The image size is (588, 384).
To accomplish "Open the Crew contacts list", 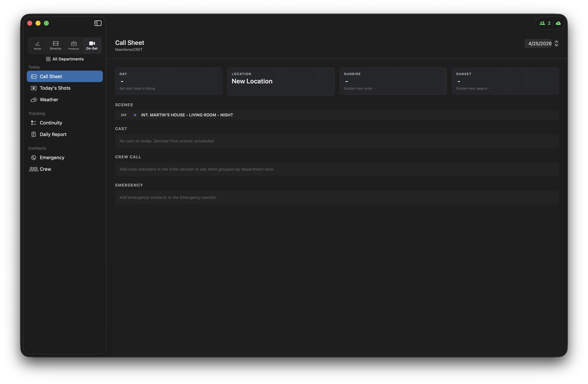I will click(45, 169).
